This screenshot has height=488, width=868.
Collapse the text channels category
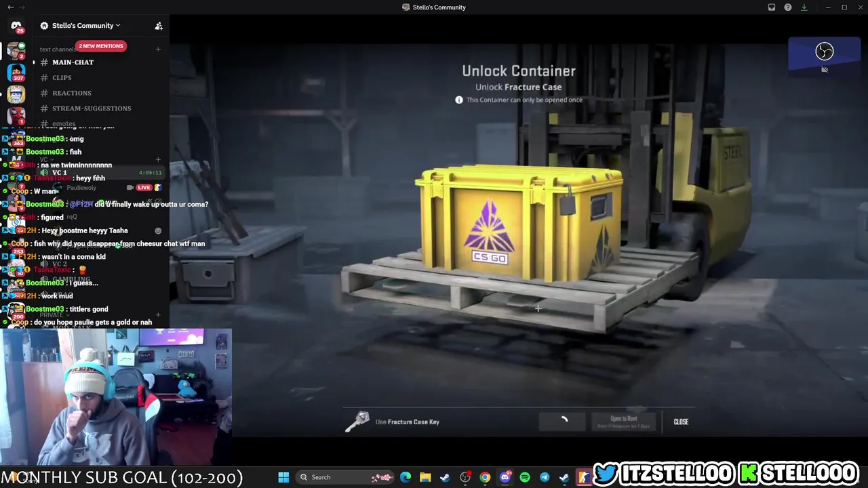click(58, 49)
